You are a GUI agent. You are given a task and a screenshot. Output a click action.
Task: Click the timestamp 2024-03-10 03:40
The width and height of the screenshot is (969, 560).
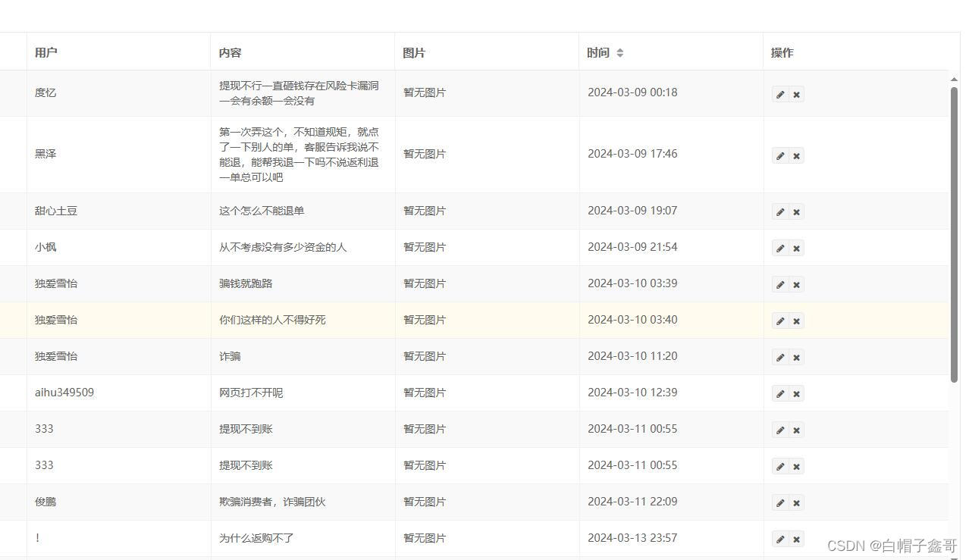tap(632, 320)
